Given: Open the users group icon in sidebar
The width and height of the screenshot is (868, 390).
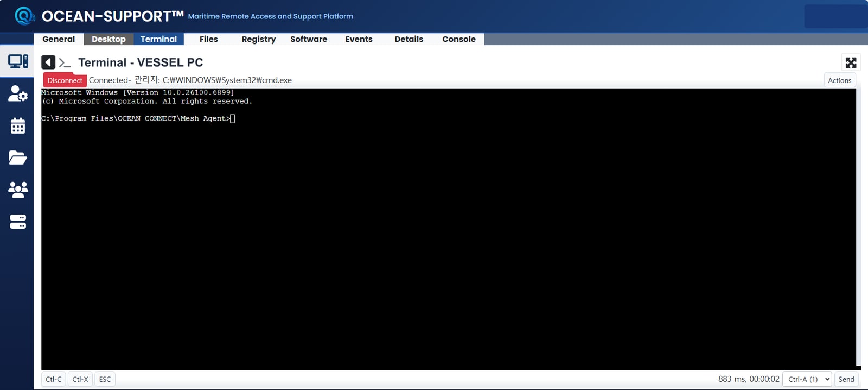Looking at the screenshot, I should pyautogui.click(x=18, y=190).
